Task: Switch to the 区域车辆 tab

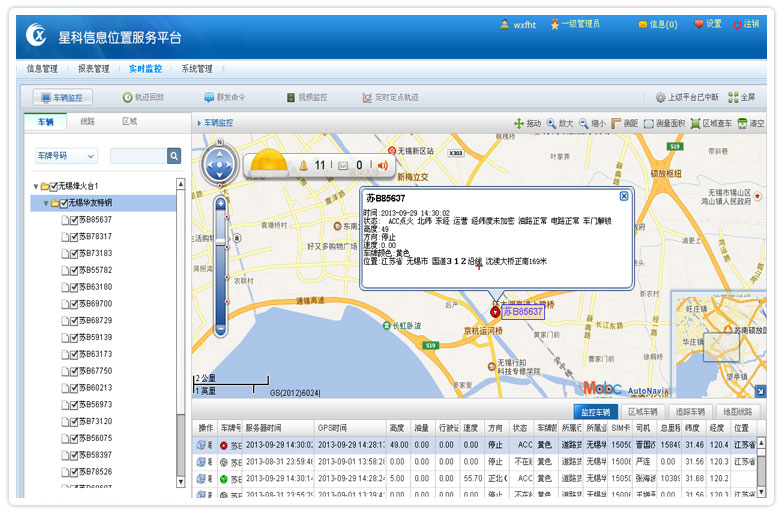Action: 642,412
